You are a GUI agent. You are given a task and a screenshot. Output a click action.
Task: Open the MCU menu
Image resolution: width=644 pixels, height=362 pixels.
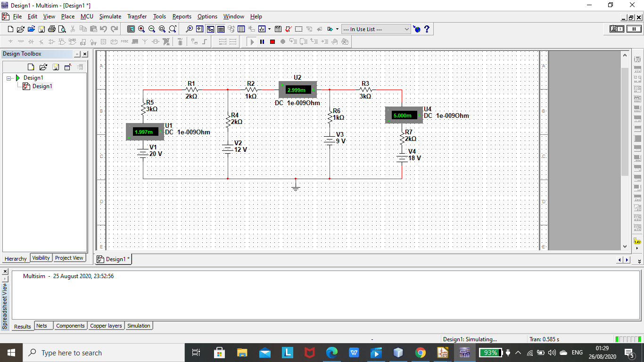pos(87,16)
